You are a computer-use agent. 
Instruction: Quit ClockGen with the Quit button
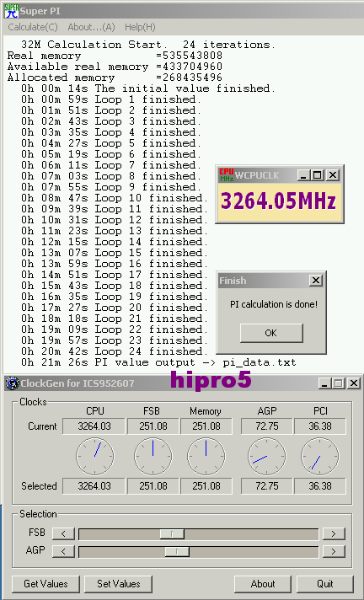[x=325, y=584]
